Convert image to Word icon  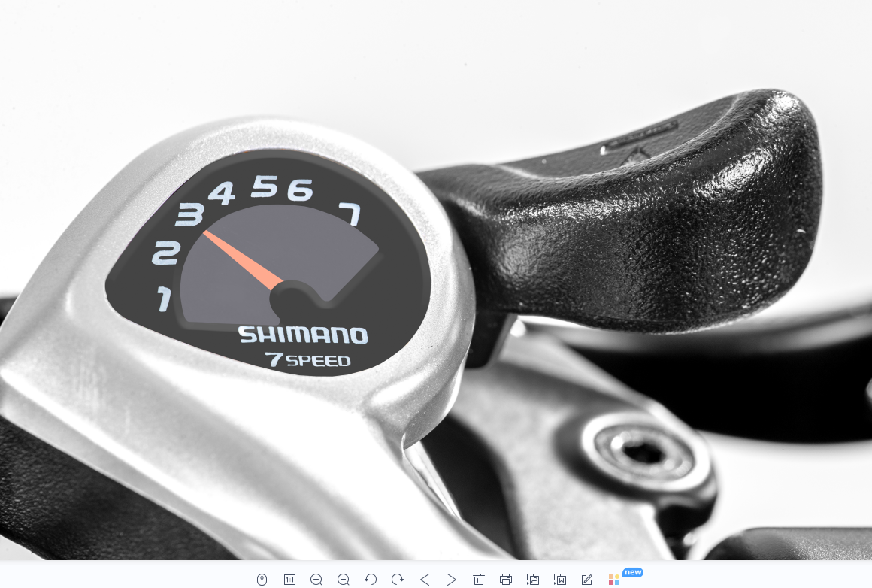[560, 580]
